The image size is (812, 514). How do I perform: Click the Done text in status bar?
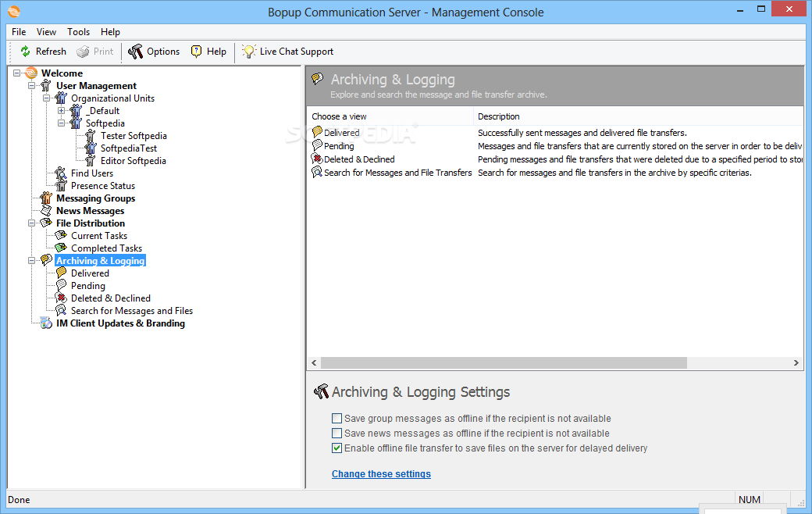[x=19, y=499]
